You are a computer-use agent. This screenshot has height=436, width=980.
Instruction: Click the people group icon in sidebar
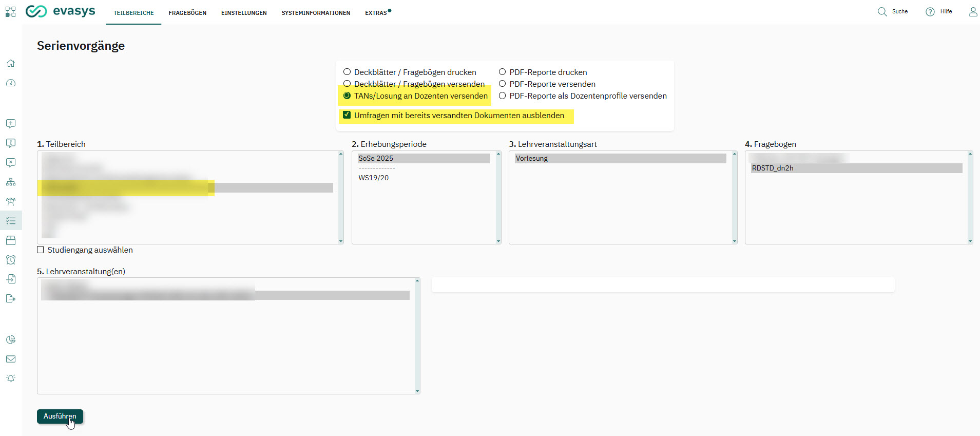pyautogui.click(x=11, y=202)
